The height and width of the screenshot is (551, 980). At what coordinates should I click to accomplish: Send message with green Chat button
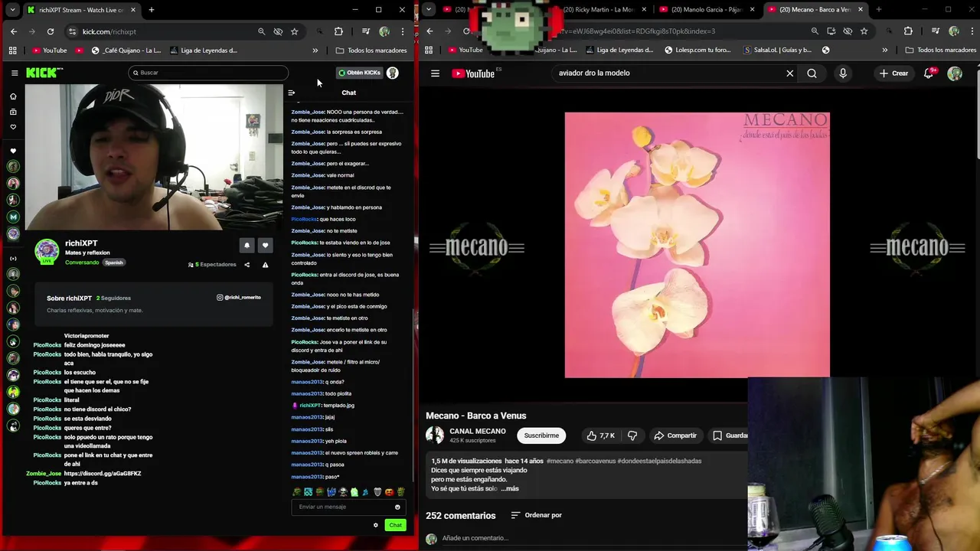(395, 525)
